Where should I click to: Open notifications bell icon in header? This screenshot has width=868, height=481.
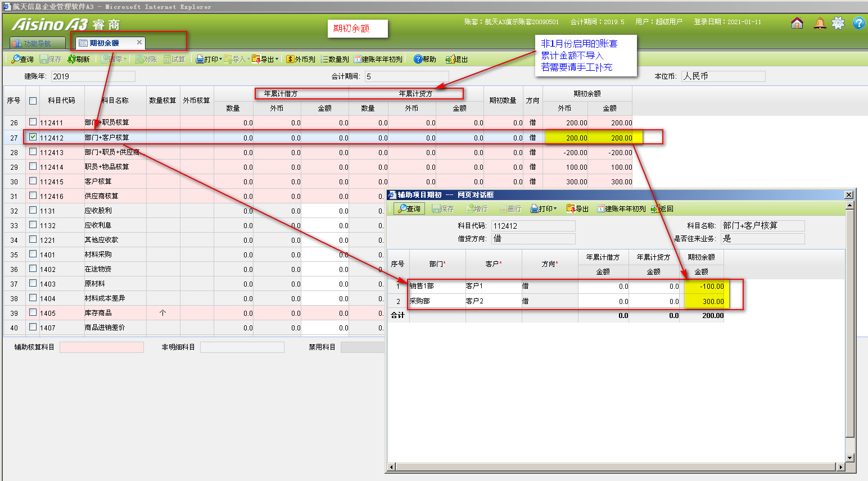click(820, 23)
